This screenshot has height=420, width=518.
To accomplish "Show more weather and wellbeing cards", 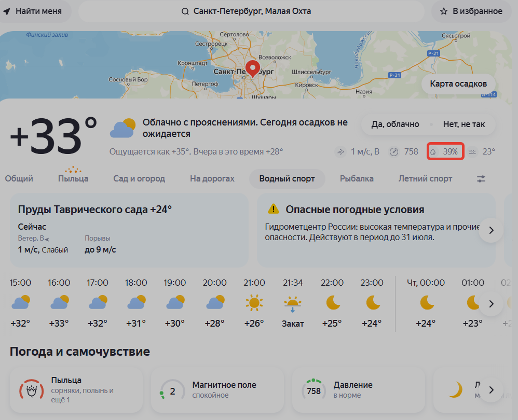I will point(491,390).
